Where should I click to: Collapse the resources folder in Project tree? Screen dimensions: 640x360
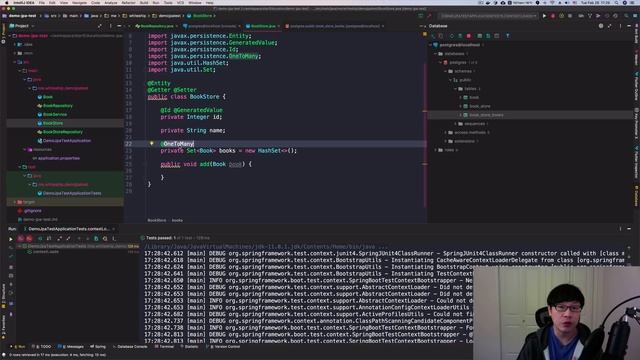[24, 149]
